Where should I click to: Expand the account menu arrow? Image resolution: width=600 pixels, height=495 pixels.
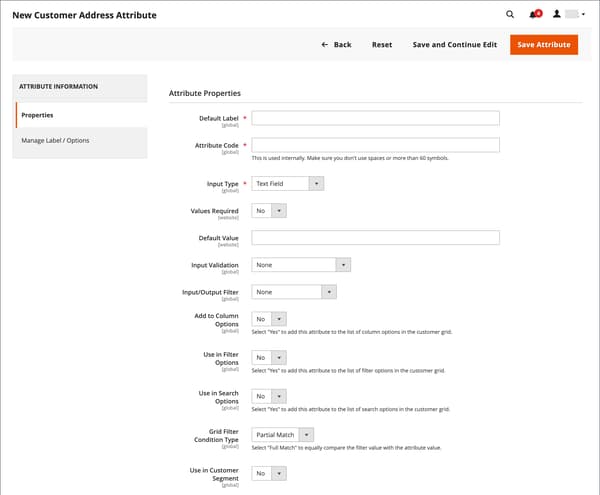click(x=583, y=15)
